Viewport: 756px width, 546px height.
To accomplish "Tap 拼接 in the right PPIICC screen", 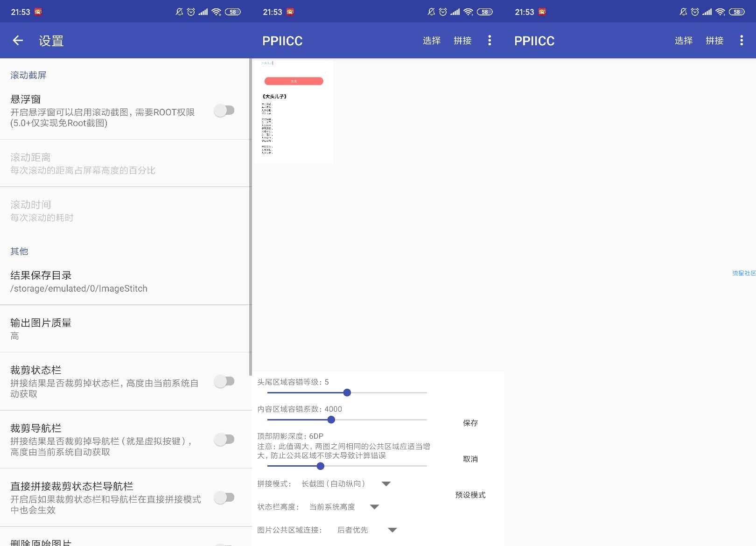I will pyautogui.click(x=714, y=41).
